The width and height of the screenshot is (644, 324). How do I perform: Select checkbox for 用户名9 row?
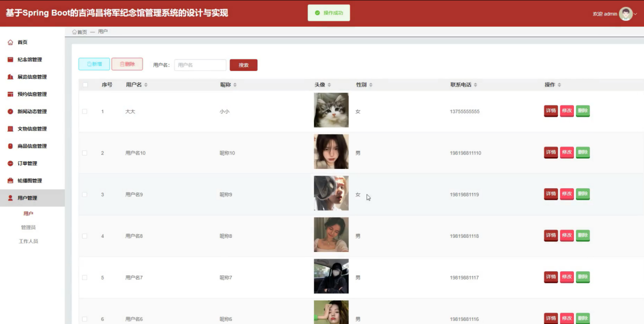(85, 195)
